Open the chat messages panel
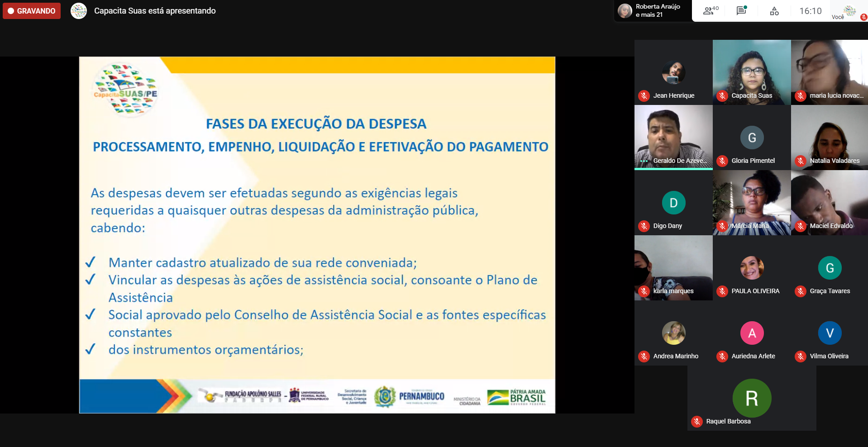The height and width of the screenshot is (447, 868). 741,11
